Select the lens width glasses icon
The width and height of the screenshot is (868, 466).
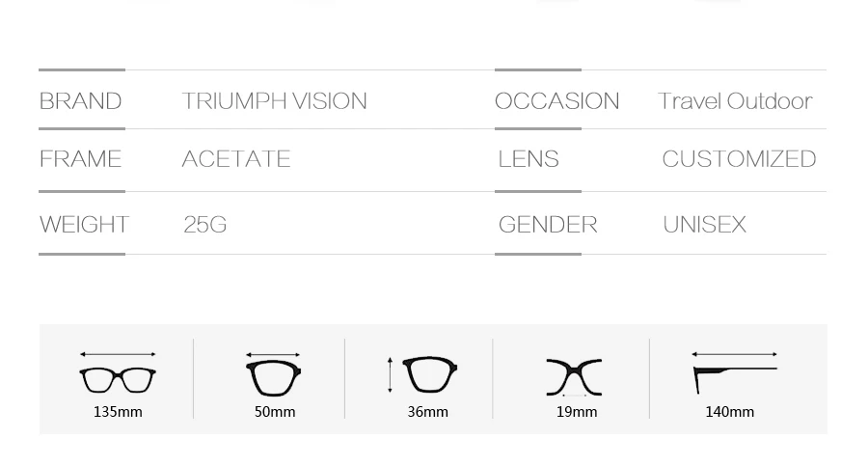click(273, 378)
